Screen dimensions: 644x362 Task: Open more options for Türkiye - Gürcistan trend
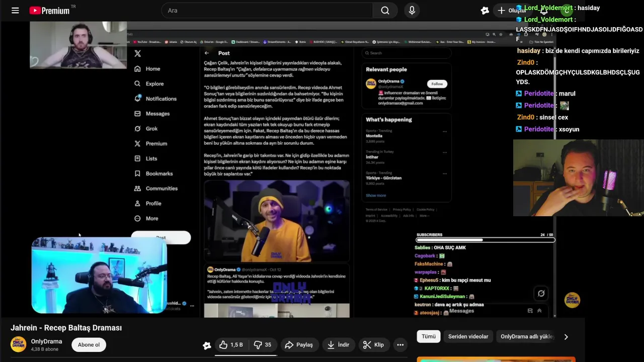click(444, 173)
